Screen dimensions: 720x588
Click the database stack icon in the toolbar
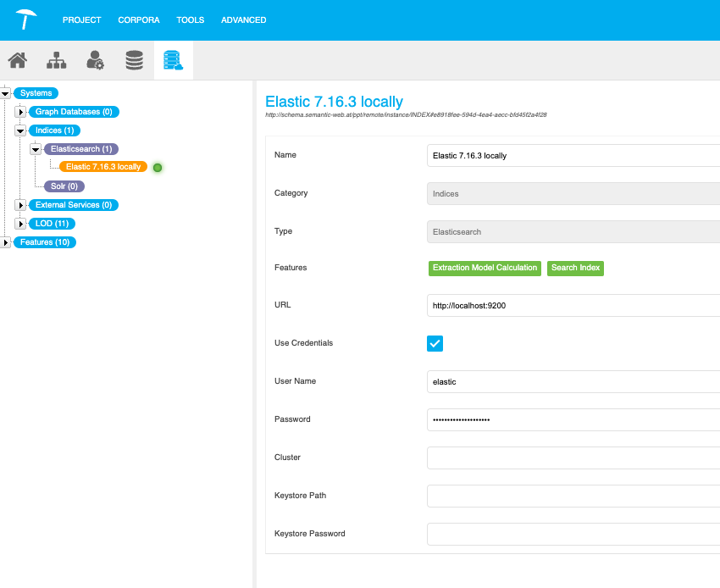pyautogui.click(x=134, y=59)
